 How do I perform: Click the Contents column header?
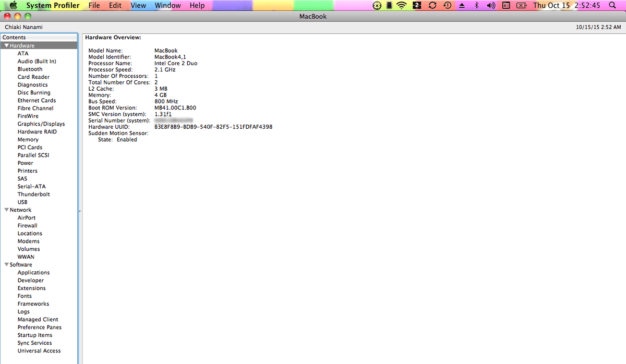pos(39,38)
